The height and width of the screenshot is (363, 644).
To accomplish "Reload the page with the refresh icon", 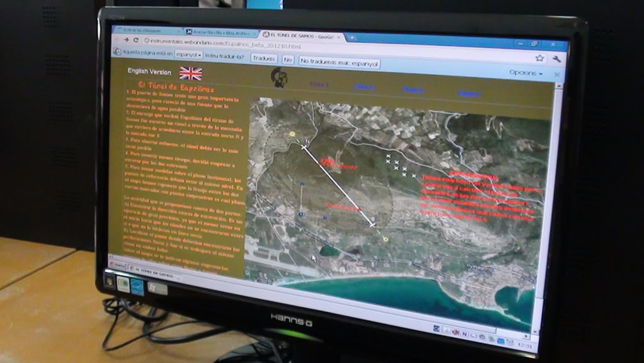I will 135,40.
